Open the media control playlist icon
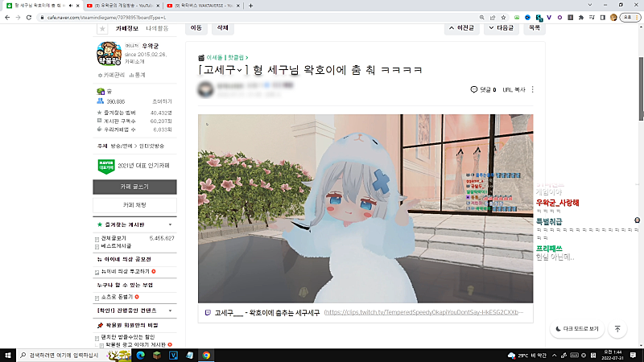The height and width of the screenshot is (362, 644). point(592,18)
